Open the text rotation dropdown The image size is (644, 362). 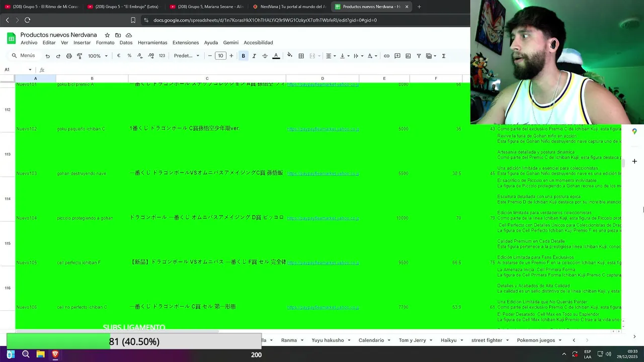(372, 56)
